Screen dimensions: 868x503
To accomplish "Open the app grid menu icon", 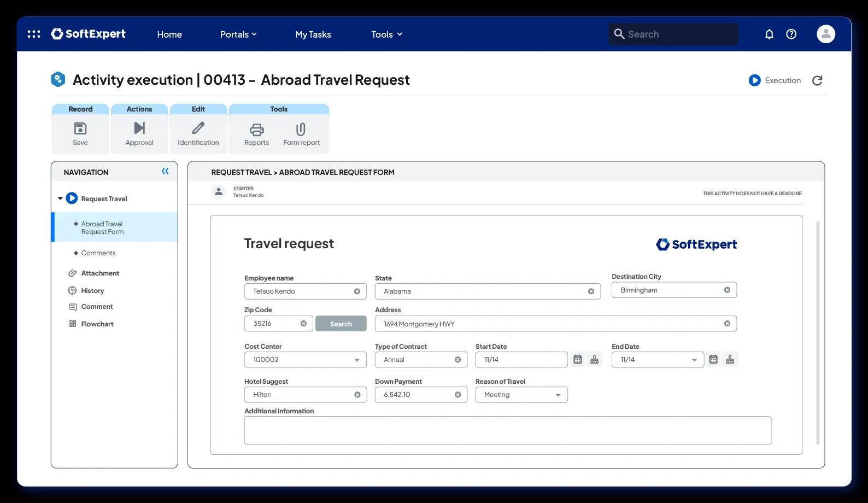I will click(34, 34).
